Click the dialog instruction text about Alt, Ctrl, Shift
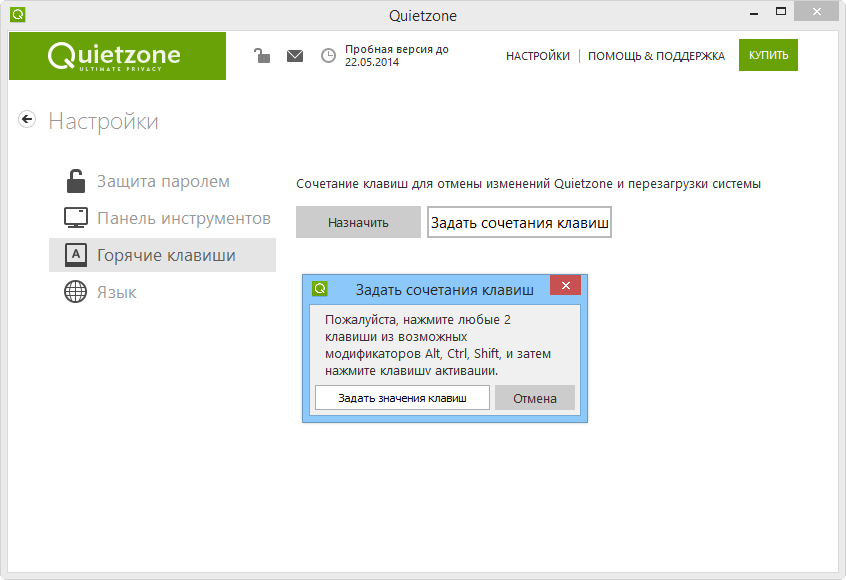 (x=438, y=345)
